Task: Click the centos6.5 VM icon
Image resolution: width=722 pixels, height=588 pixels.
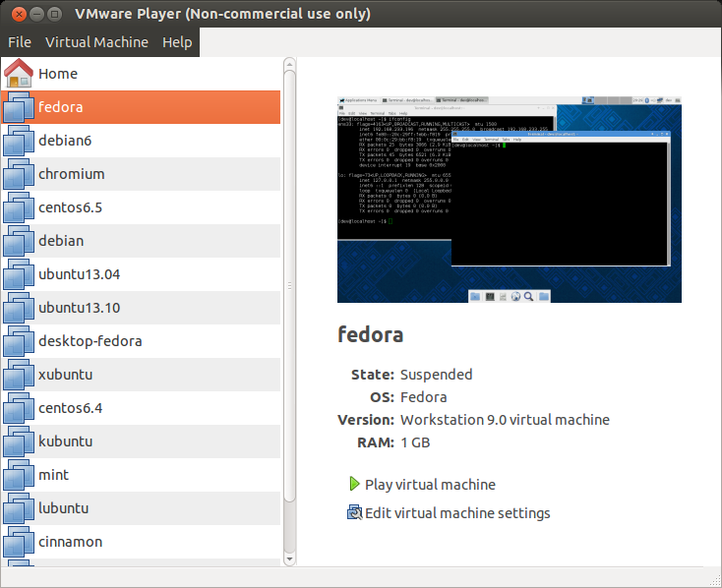Action: (x=19, y=207)
